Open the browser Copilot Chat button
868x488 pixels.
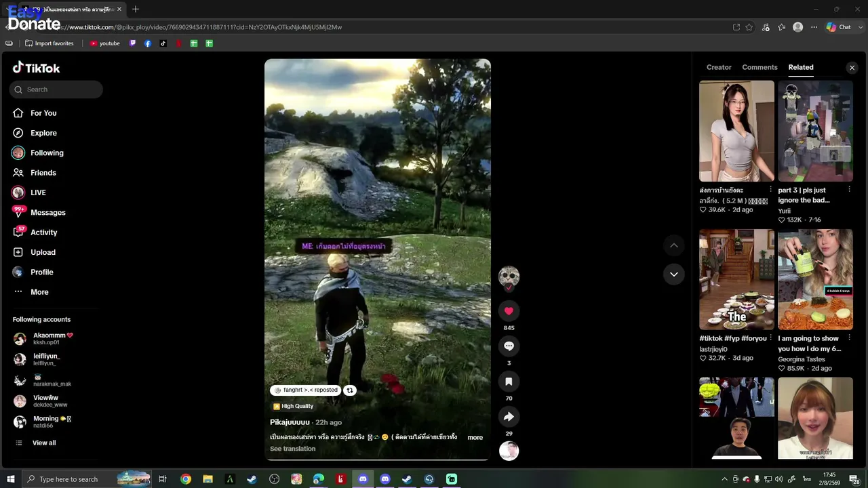839,27
